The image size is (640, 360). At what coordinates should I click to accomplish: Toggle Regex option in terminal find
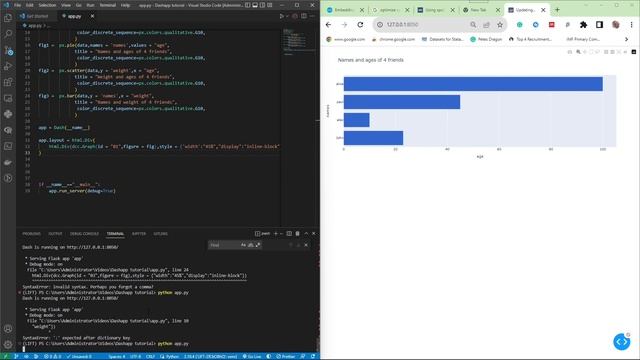pyautogui.click(x=258, y=245)
